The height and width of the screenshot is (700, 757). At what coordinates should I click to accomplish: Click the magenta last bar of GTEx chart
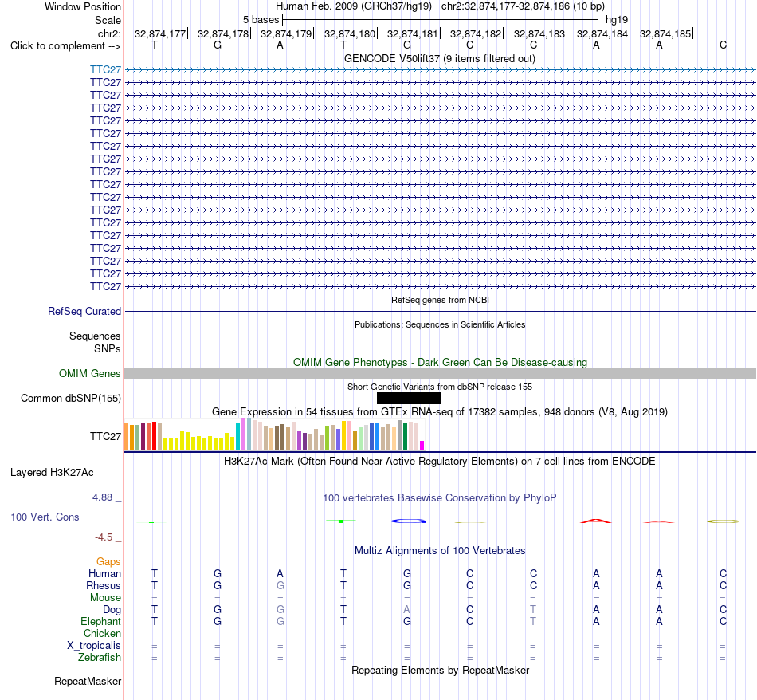pos(422,446)
